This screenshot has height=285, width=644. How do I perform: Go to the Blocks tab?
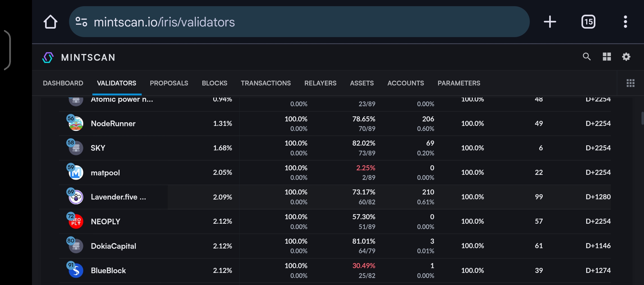click(x=214, y=83)
